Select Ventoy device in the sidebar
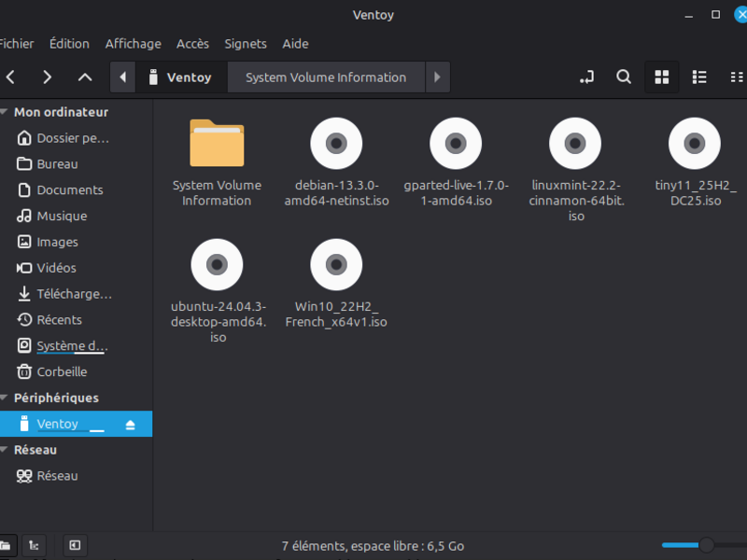Screen dimensions: 747x560 coord(77,424)
